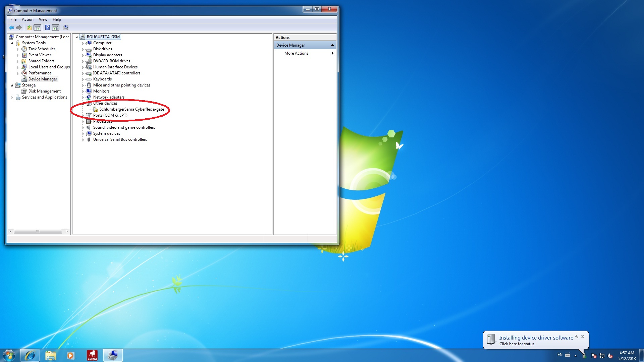Open Windows Explorer from taskbar
This screenshot has height=362, width=644.
(x=50, y=355)
